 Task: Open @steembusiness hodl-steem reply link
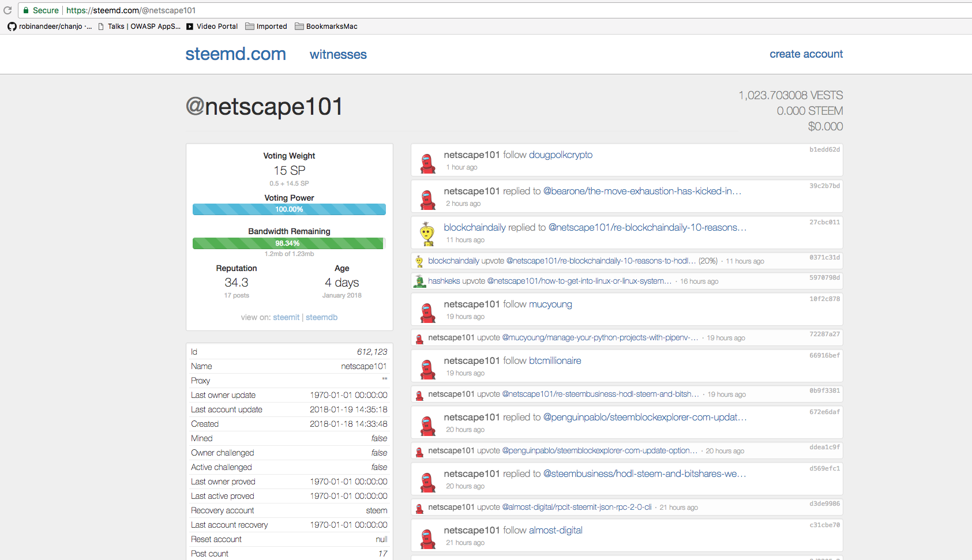tap(644, 473)
